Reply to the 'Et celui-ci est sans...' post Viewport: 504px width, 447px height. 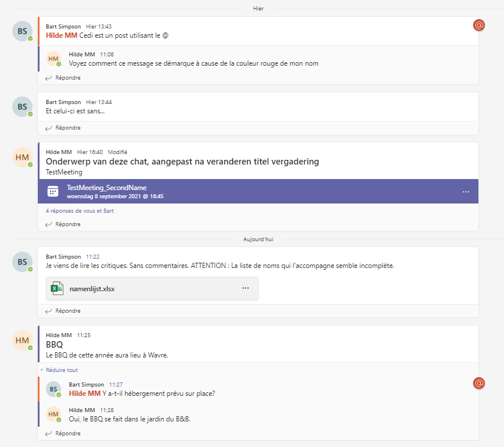63,128
